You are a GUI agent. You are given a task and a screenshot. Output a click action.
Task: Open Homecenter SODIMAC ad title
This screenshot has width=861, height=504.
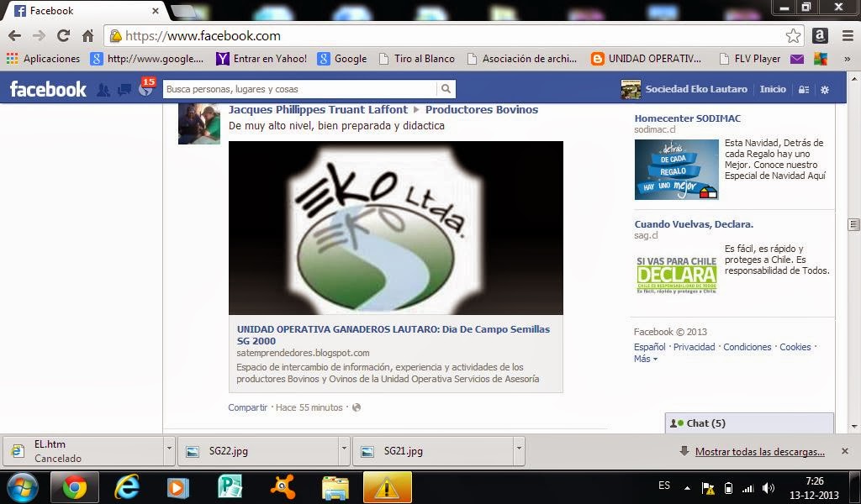click(x=688, y=118)
